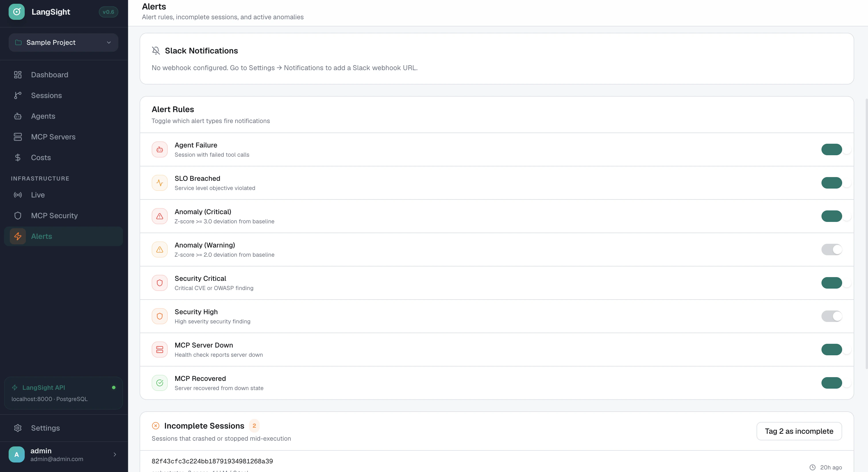
Task: Enable the Security High alert toggle
Action: (832, 316)
